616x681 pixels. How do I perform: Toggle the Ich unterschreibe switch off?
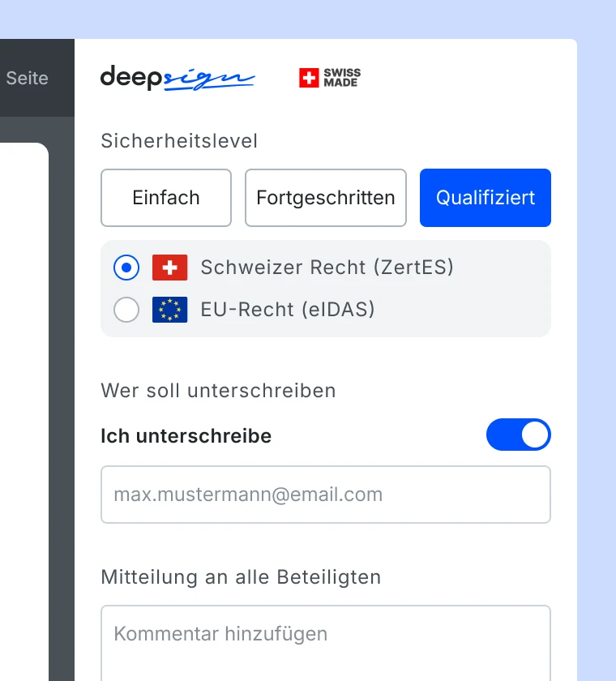(x=519, y=435)
